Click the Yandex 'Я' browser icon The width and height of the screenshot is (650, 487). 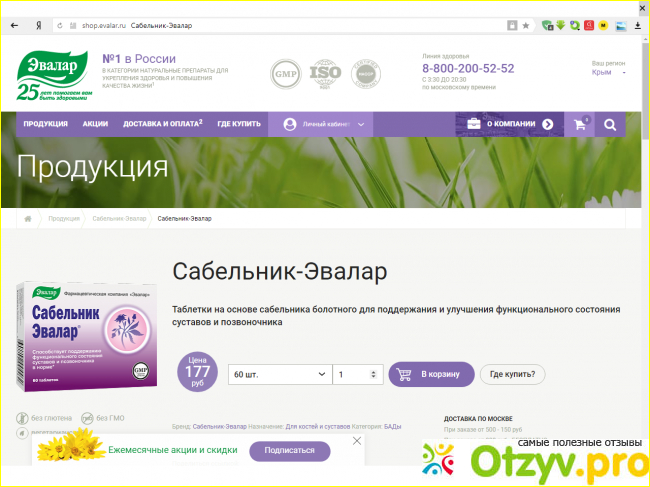[x=37, y=24]
